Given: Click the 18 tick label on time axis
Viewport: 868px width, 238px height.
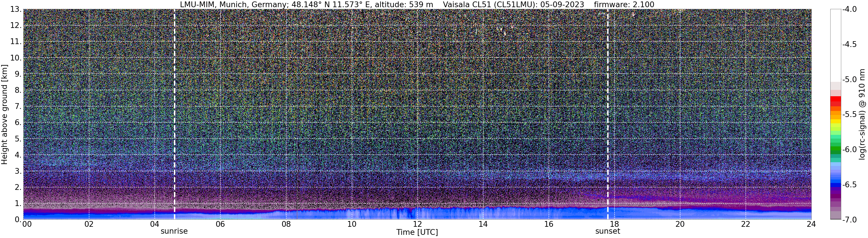Looking at the screenshot, I should 614,224.
